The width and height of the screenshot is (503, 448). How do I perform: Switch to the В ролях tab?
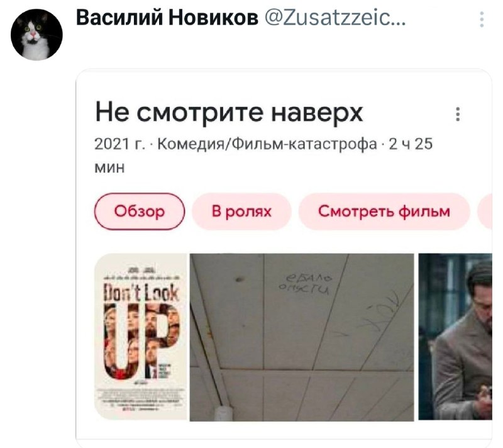(x=241, y=211)
